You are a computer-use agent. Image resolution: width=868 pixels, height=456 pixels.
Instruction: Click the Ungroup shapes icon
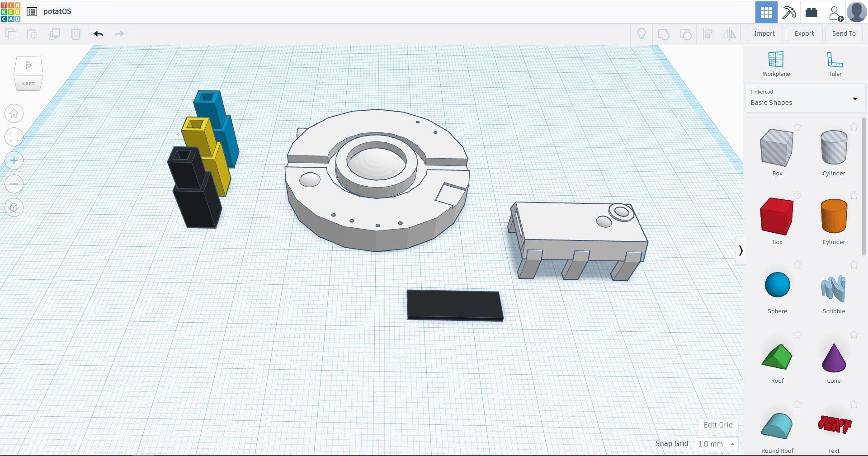tap(686, 34)
